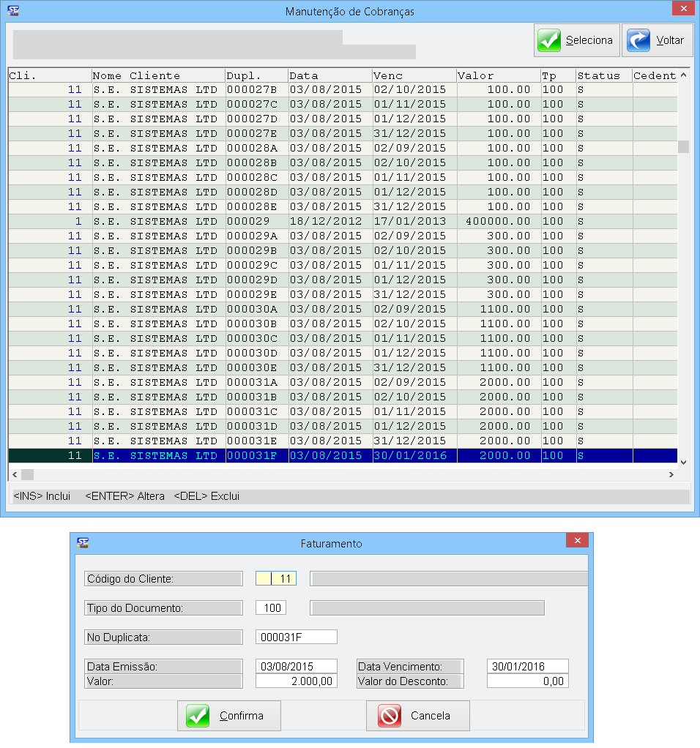
Task: Click the blue arrow icon on Voltar
Action: coord(639,40)
